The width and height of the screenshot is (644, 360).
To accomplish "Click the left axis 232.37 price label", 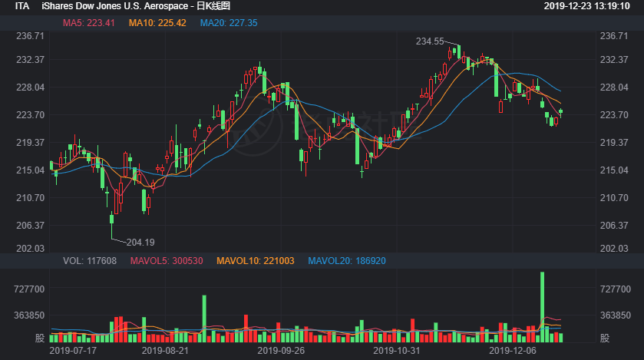I will point(30,60).
